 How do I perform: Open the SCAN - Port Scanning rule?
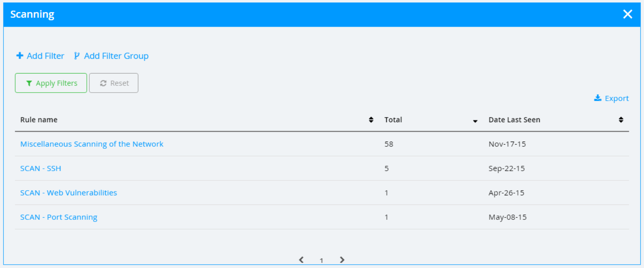(59, 217)
